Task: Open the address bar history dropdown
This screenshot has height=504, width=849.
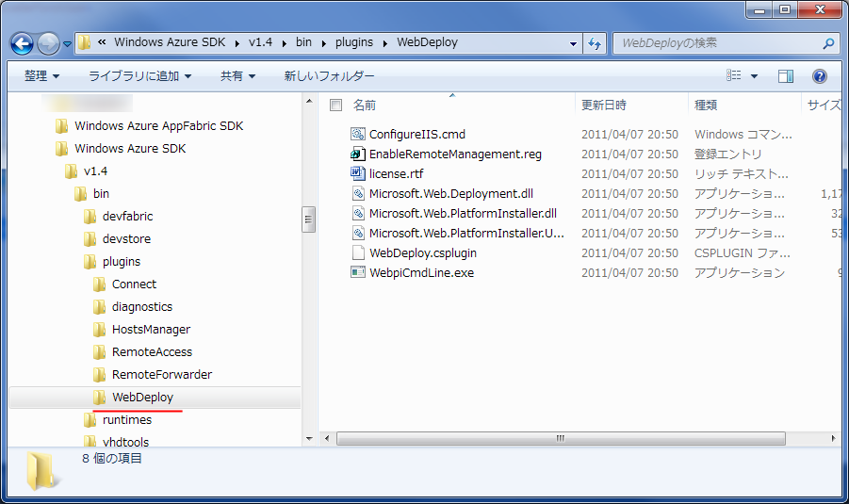Action: [x=573, y=44]
